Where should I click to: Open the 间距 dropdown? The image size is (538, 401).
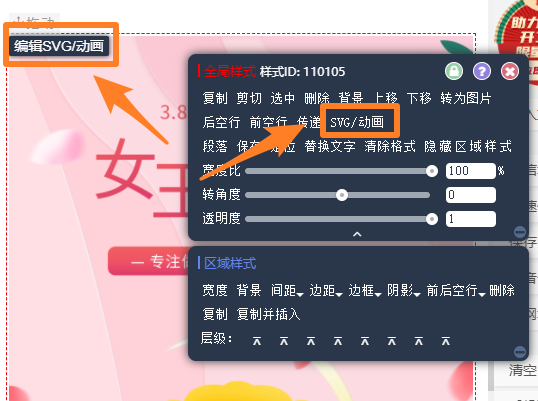[x=287, y=291]
